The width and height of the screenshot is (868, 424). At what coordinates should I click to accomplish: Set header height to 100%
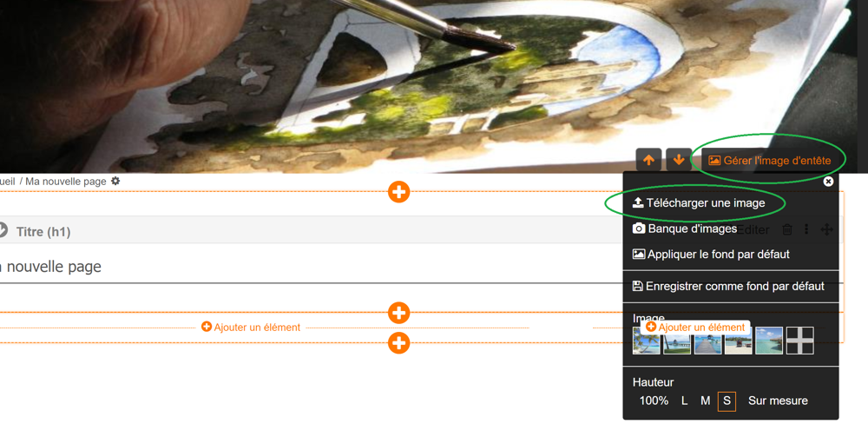[x=654, y=401]
